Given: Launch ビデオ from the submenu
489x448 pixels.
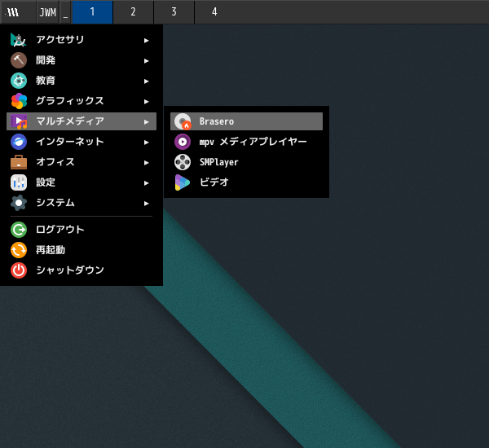Looking at the screenshot, I should click(246, 182).
